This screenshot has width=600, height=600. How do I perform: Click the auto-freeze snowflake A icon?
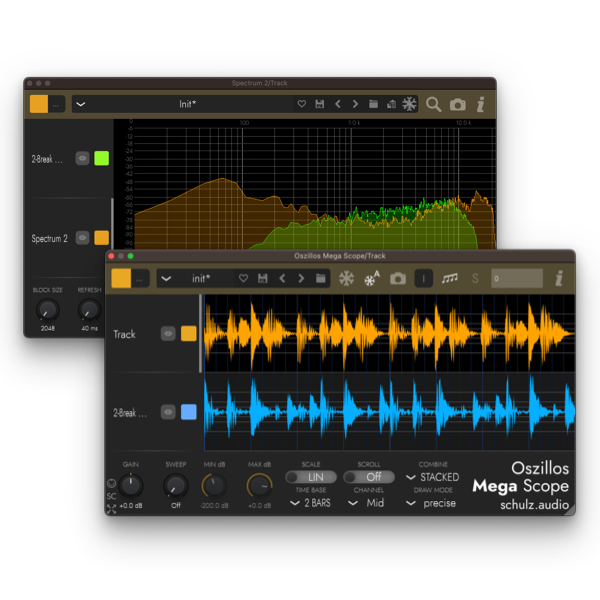(373, 278)
